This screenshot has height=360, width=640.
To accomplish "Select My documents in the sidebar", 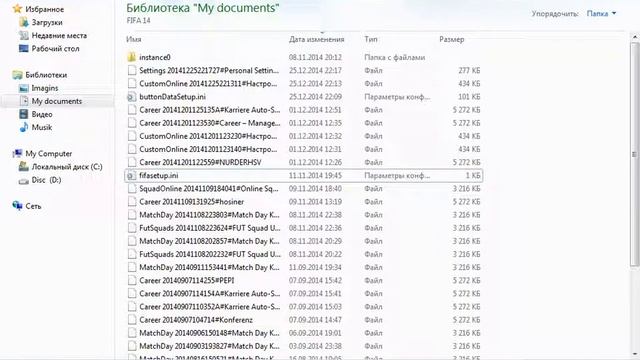I will (x=57, y=101).
